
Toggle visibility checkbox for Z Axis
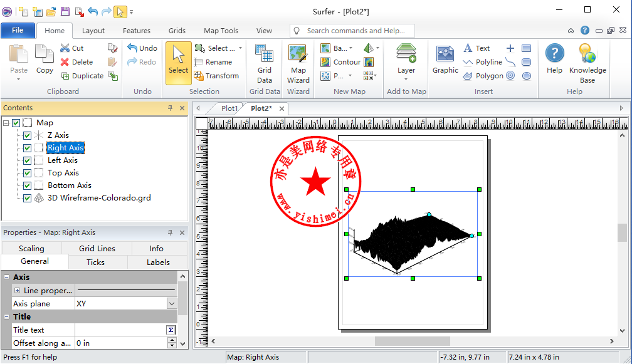click(x=27, y=135)
